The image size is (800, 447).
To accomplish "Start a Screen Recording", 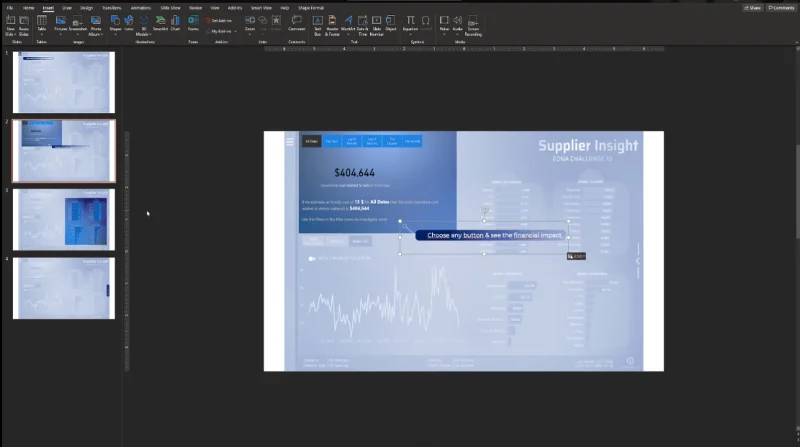I will coord(473,26).
